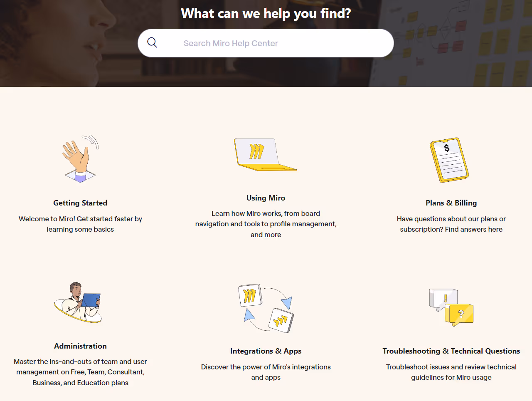Open Troubleshooting & Technical Questions
Image resolution: width=532 pixels, height=401 pixels.
(451, 351)
